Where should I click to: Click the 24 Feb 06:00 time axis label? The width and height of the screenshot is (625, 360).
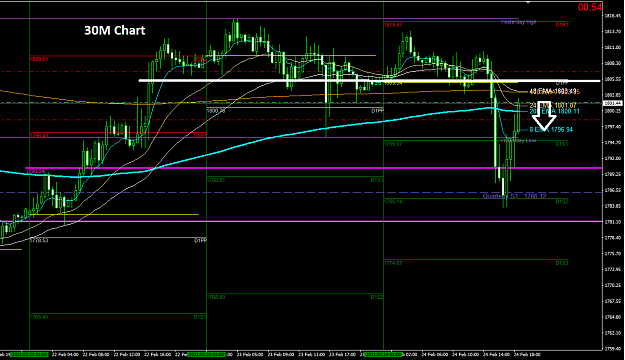coord(435,354)
